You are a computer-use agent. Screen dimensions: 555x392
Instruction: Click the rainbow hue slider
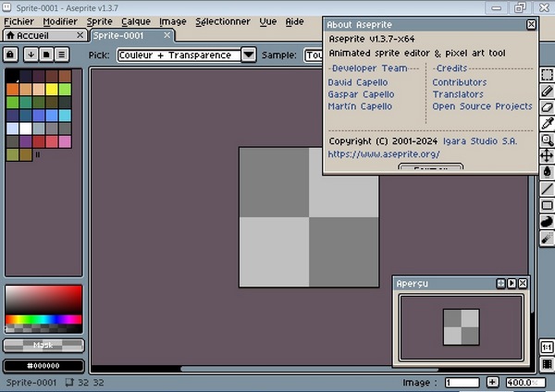pos(43,320)
